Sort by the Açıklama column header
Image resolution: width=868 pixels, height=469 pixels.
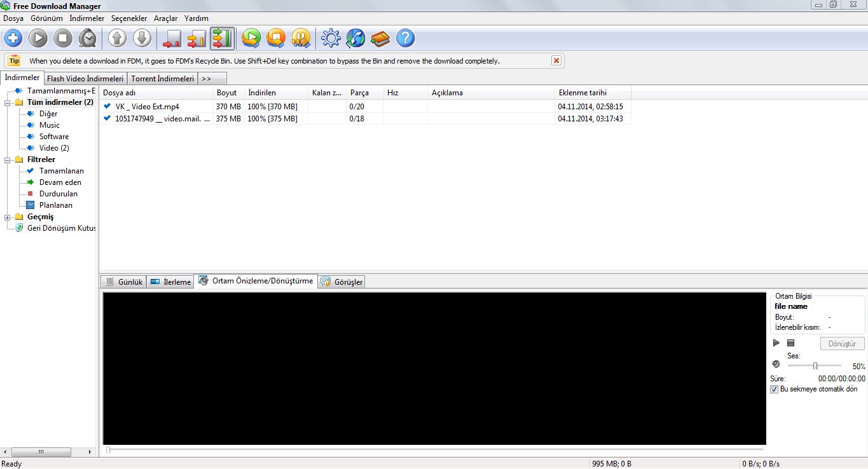pos(491,93)
